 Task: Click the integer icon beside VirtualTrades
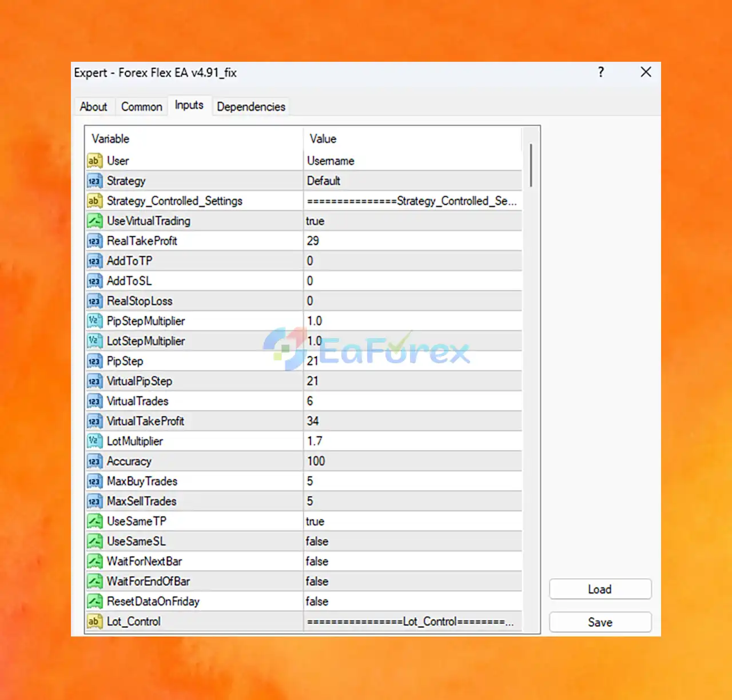94,401
